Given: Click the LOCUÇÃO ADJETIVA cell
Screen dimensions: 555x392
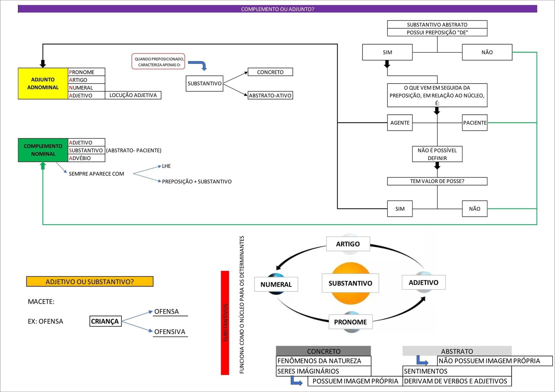Looking at the screenshot, I should click(133, 95).
